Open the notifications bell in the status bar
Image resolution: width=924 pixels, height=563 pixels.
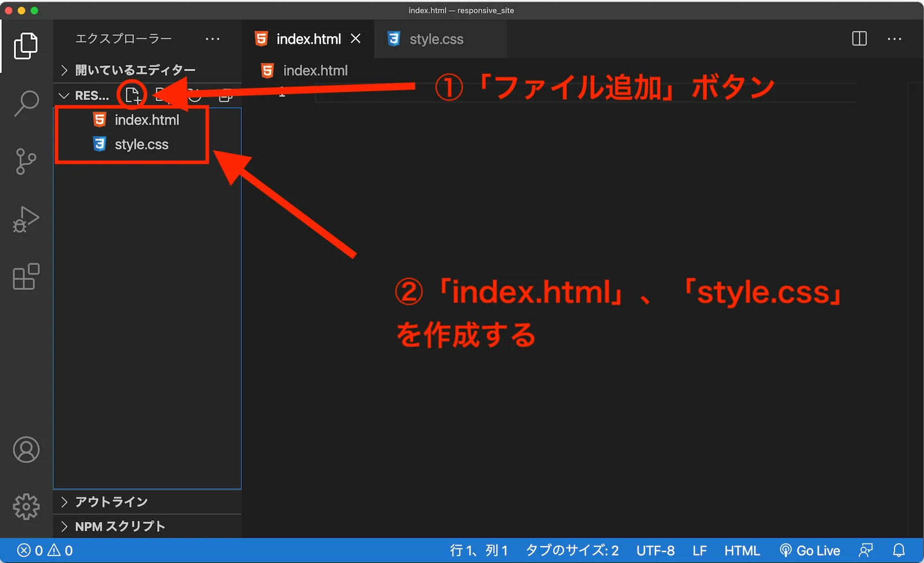coord(900,550)
